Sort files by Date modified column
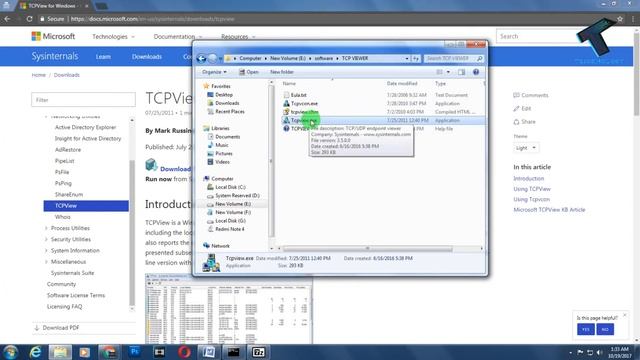Viewport: 640px width, 360px height. (x=402, y=83)
